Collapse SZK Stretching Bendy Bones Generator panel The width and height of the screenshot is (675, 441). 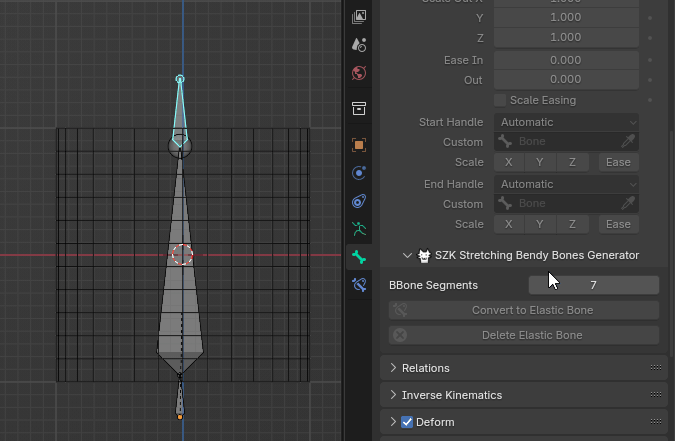click(407, 255)
